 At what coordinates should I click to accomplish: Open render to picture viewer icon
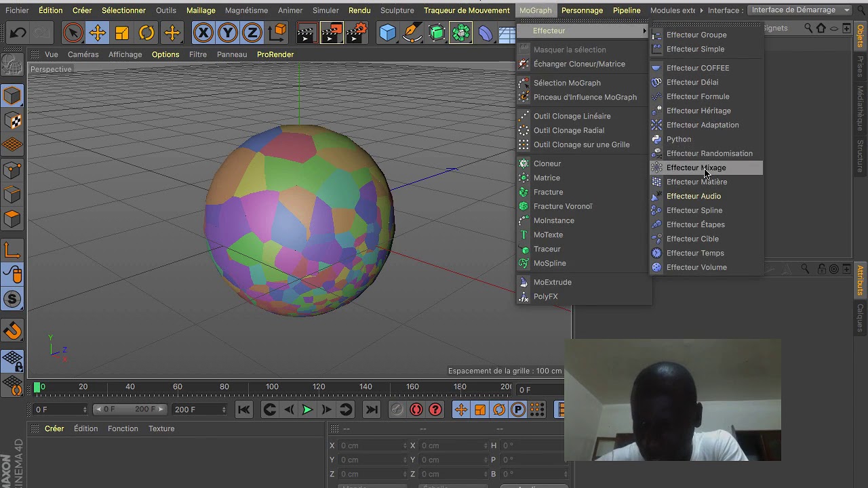332,33
